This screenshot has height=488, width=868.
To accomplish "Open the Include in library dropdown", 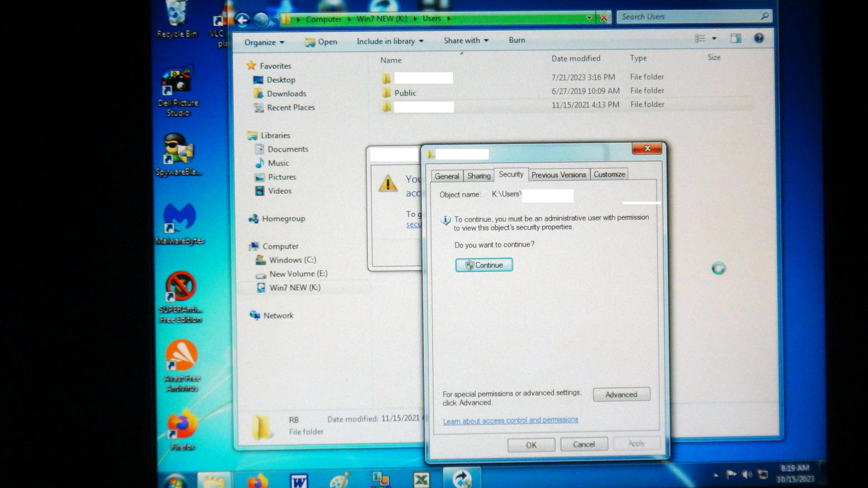I will [x=390, y=41].
